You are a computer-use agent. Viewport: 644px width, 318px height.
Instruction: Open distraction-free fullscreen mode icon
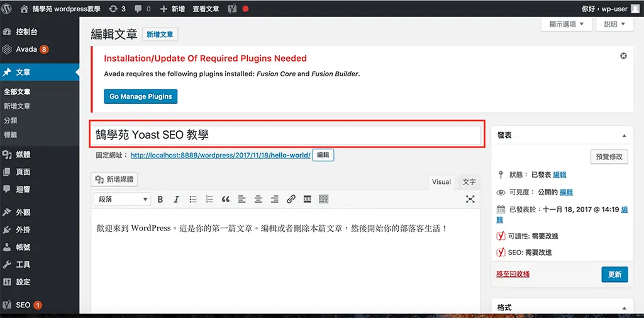[470, 200]
